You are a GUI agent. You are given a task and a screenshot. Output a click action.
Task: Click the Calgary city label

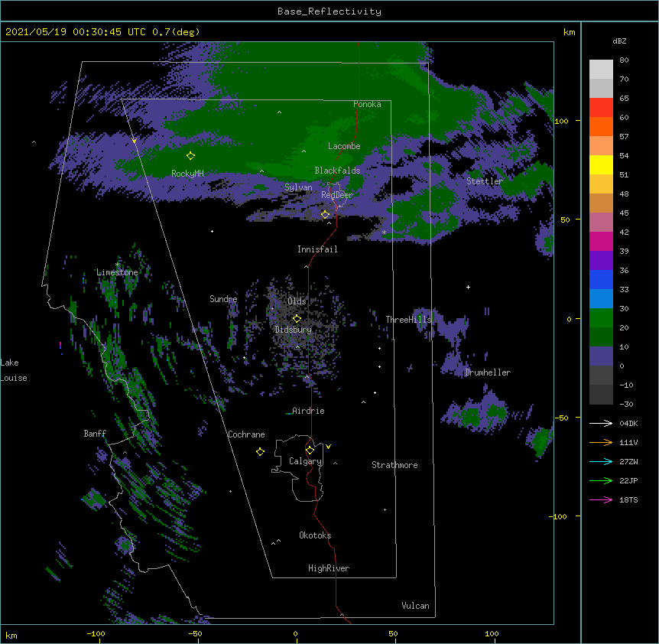coord(306,461)
